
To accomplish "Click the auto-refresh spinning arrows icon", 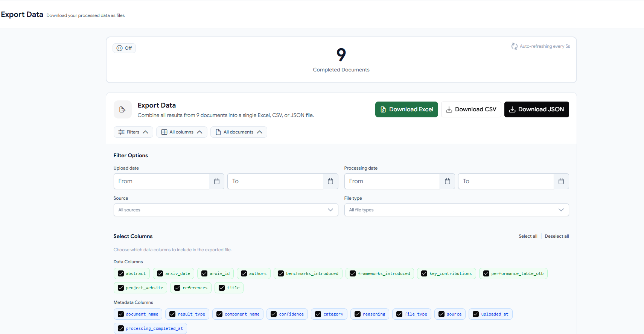I will (514, 46).
